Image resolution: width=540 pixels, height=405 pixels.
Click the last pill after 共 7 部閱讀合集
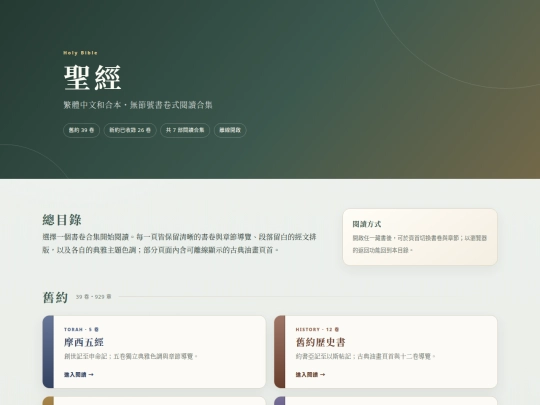pos(230,130)
